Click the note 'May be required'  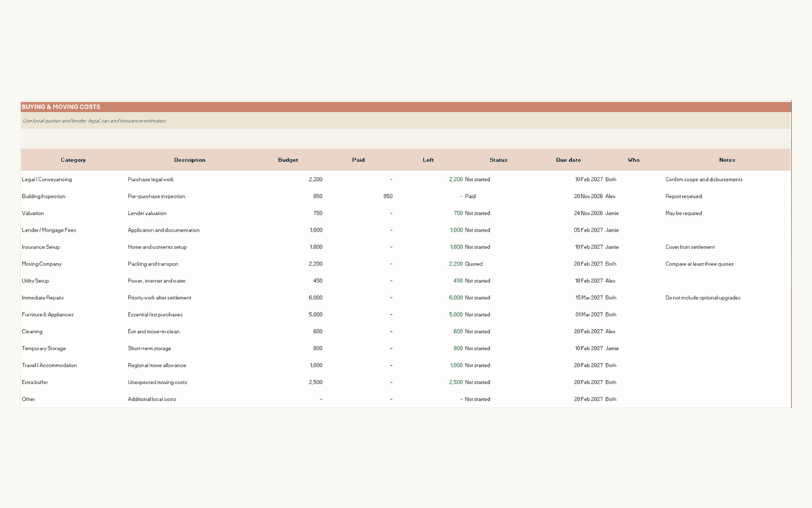click(x=683, y=213)
